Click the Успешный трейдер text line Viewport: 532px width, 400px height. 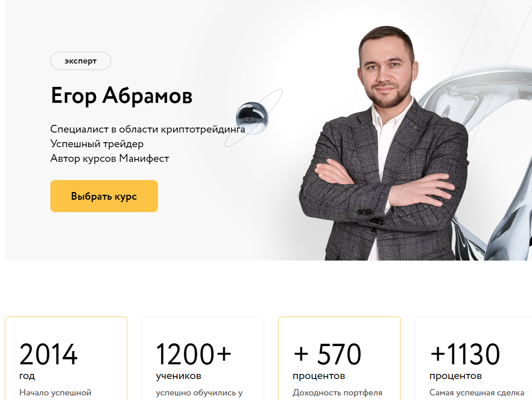click(x=97, y=144)
